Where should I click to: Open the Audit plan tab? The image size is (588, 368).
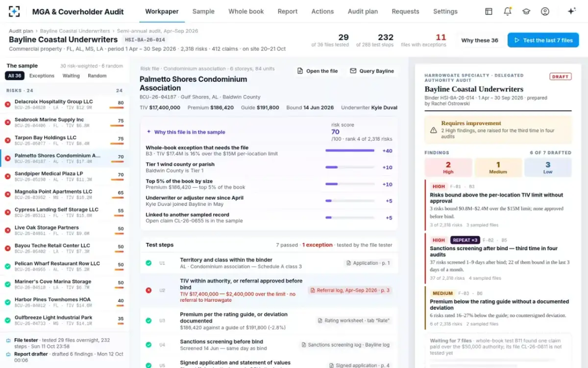(x=363, y=11)
